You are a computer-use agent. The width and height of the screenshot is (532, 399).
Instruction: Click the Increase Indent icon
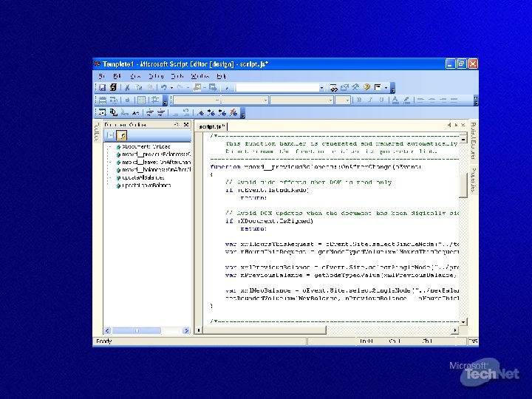pos(161,112)
